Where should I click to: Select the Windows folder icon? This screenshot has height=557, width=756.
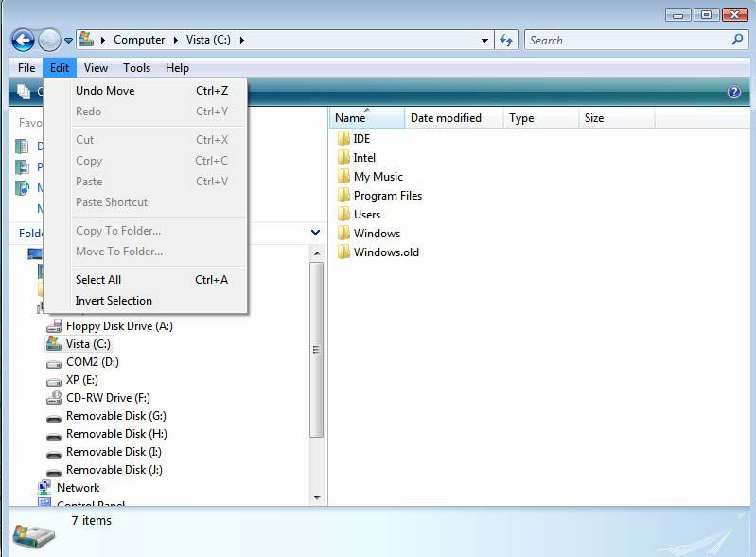pos(343,234)
